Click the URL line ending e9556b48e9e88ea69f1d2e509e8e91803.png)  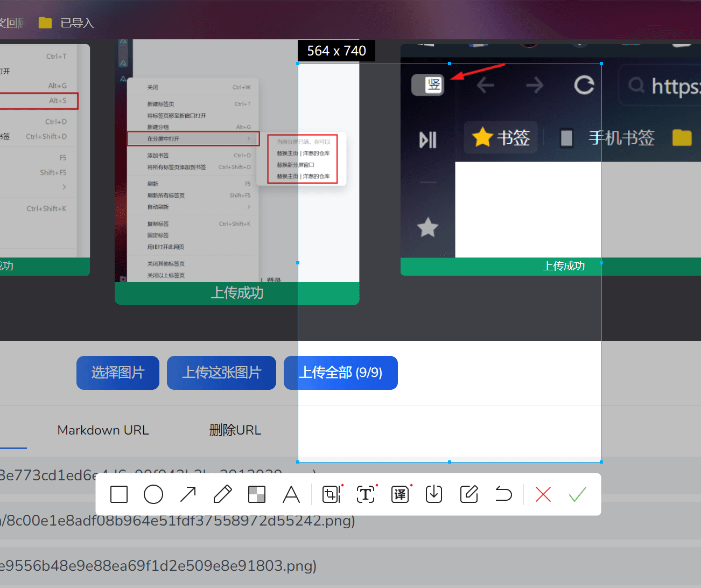[x=158, y=566]
